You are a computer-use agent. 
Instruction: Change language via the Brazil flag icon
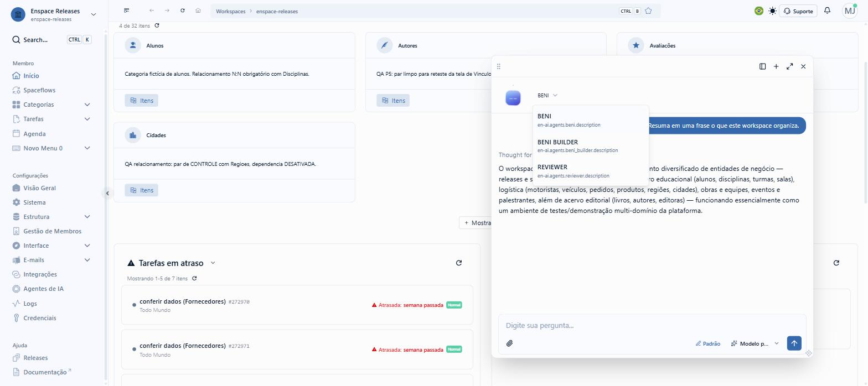point(759,11)
